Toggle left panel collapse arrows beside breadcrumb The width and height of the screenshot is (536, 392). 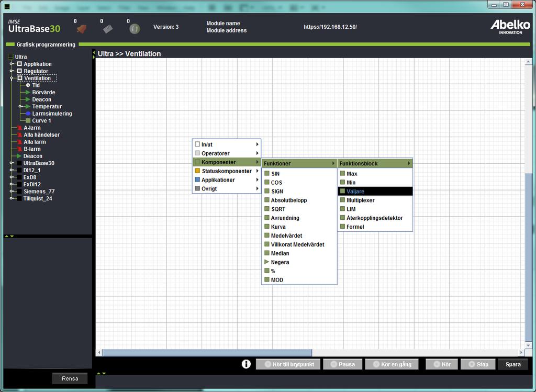pos(94,54)
